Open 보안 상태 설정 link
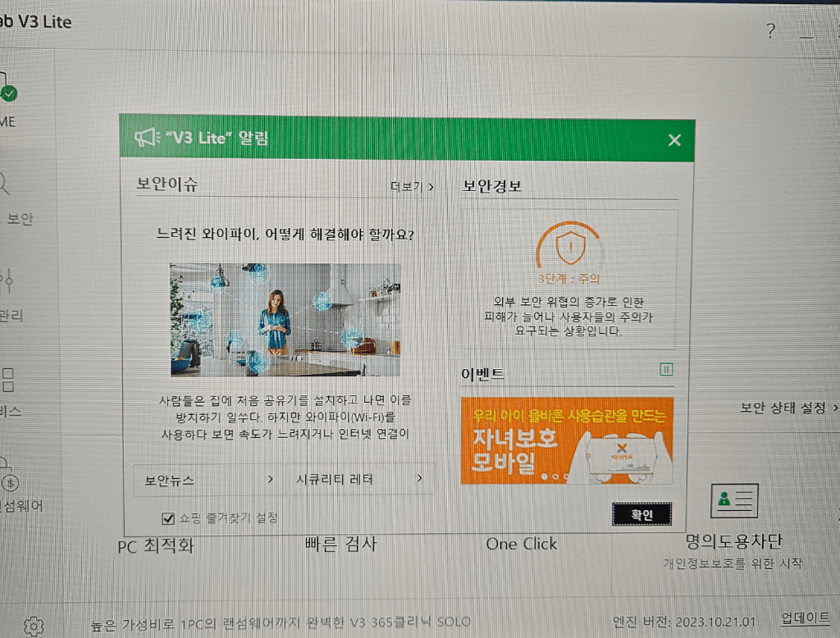840x638 pixels. point(788,408)
